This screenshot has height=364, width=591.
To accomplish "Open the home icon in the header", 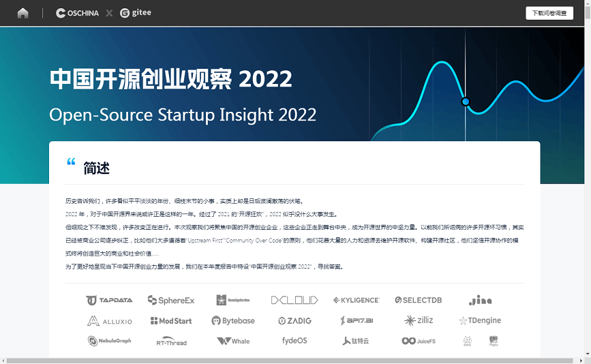I will click(x=23, y=13).
